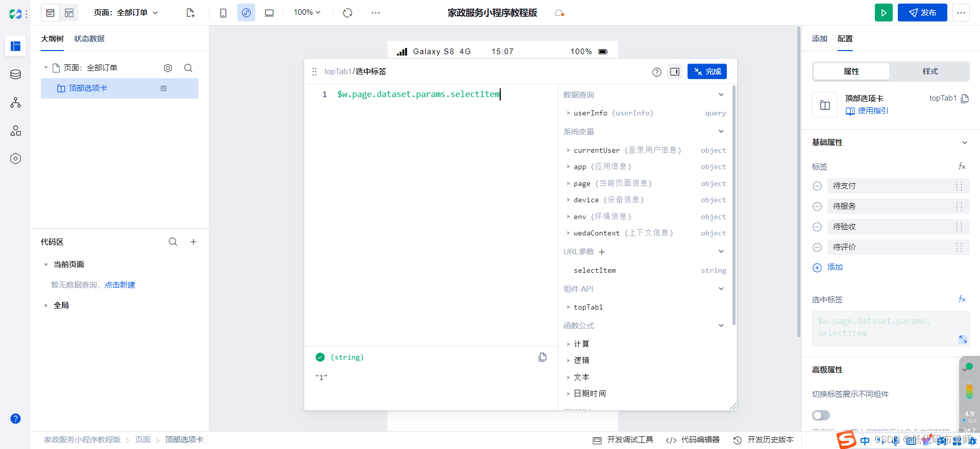
Task: Open the toolbar more options ellipsis
Action: click(x=376, y=13)
